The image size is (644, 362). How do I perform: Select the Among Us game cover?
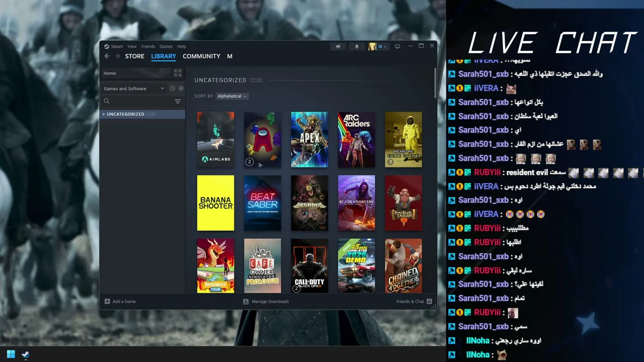point(263,140)
